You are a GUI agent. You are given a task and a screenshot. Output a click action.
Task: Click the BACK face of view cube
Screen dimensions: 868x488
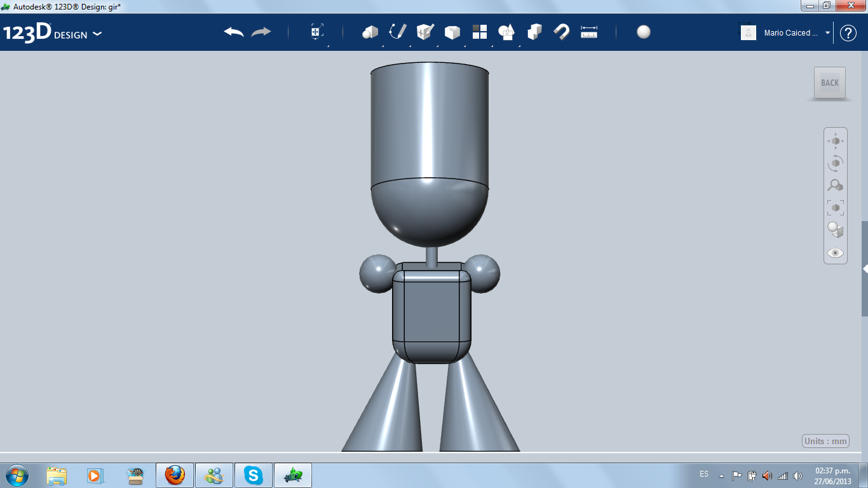click(830, 83)
